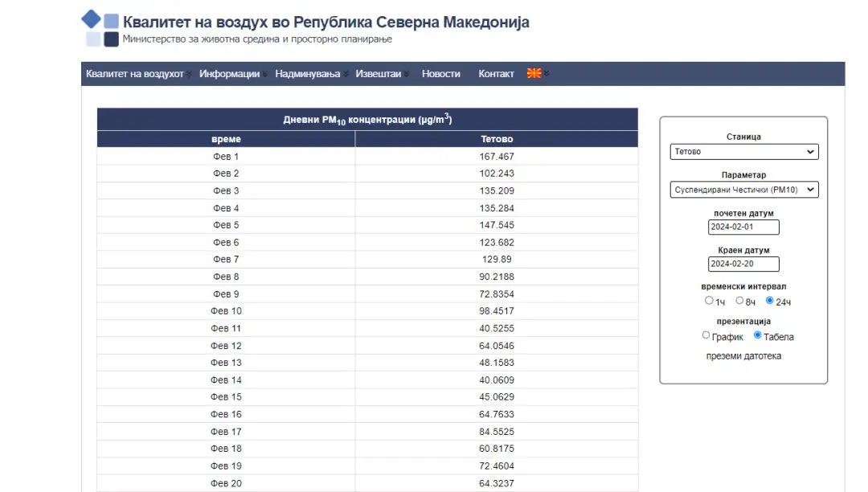Viewport: 868px width, 492px height.
Task: Click the преземи датотека download link
Action: tap(743, 356)
